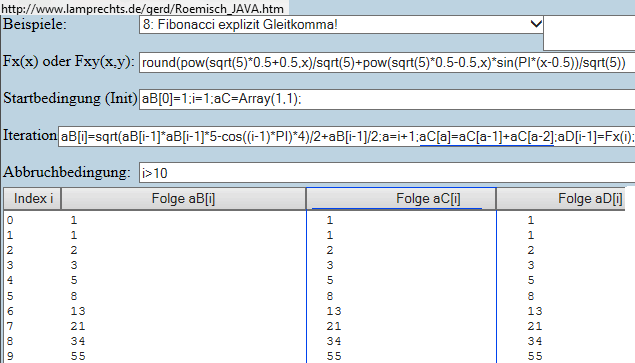The height and width of the screenshot is (363, 635).
Task: Click value 55 in the Folge aB[i] column
Action: coord(78,356)
